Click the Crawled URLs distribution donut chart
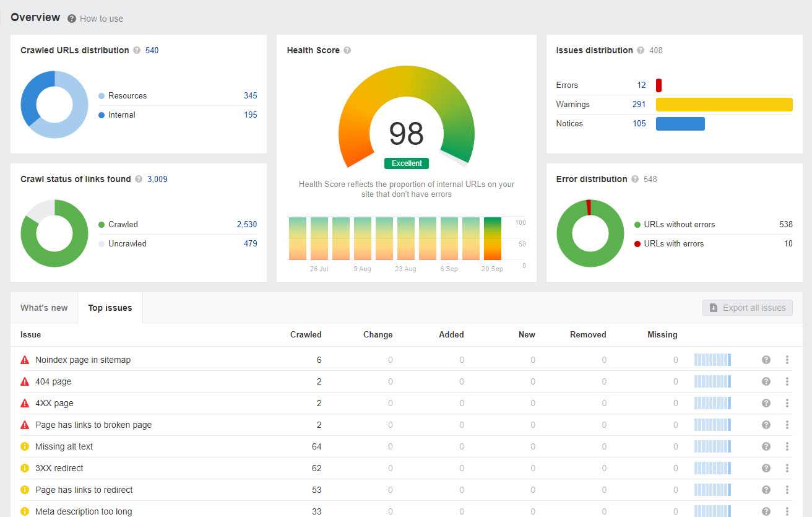812x517 pixels. [54, 105]
